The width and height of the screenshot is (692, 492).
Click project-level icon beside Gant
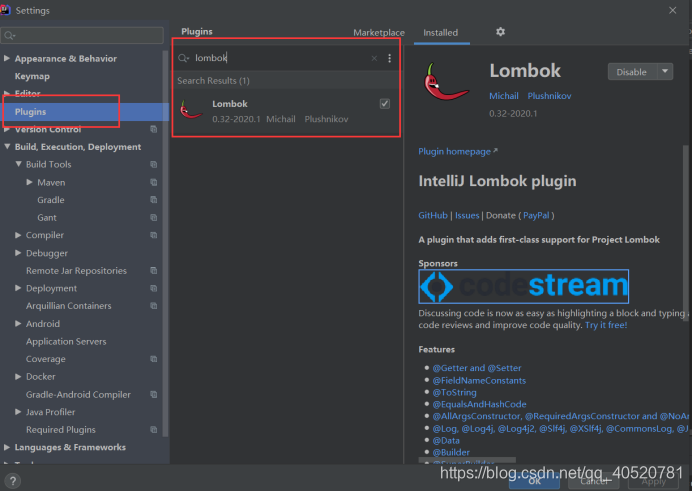154,218
